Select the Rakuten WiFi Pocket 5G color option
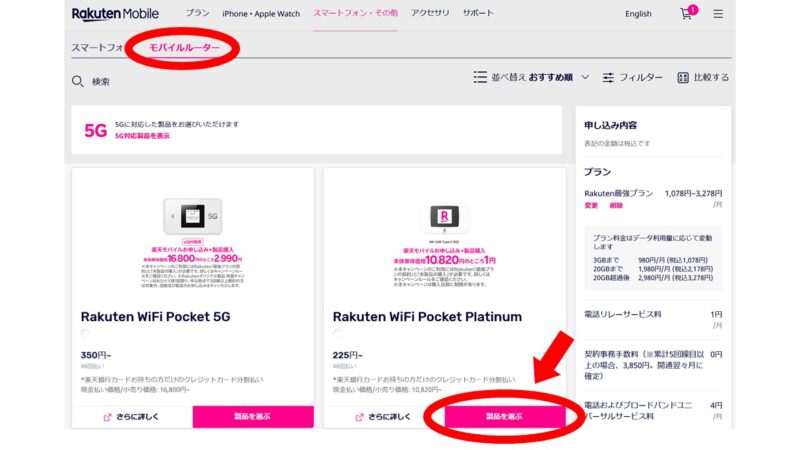Screen dimensions: 800x450 pos(85,333)
